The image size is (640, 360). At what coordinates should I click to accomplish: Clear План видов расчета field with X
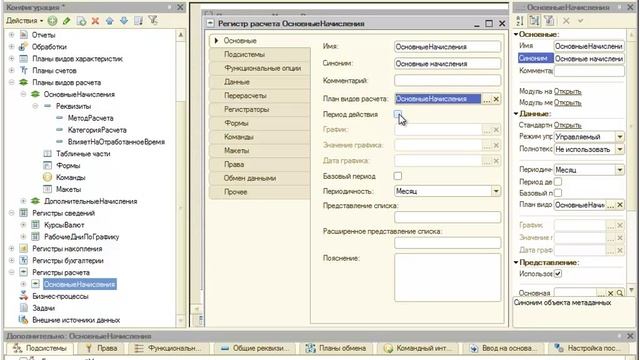[x=496, y=99]
